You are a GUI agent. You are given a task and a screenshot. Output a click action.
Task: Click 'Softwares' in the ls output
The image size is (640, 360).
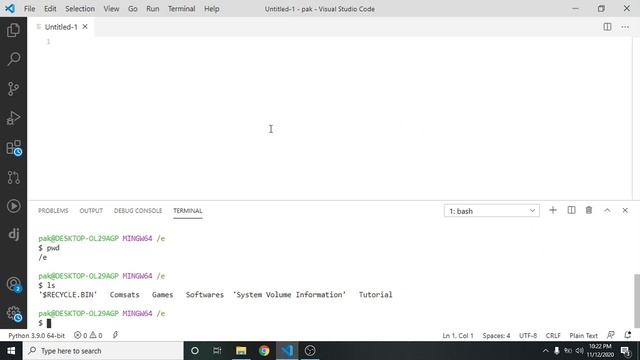(204, 295)
